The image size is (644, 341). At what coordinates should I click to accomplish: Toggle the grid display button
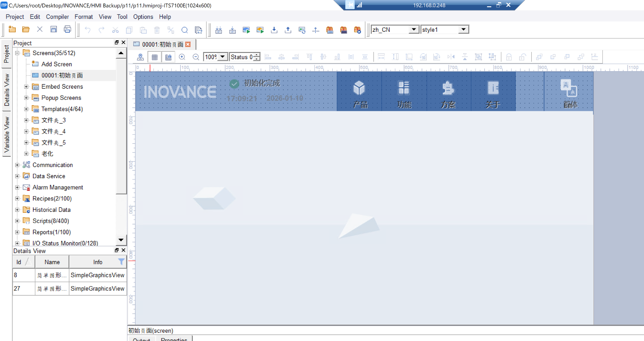tap(154, 57)
